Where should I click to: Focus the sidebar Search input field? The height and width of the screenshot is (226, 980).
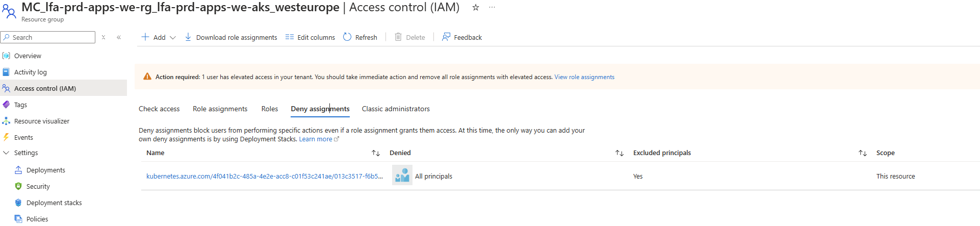[48, 37]
